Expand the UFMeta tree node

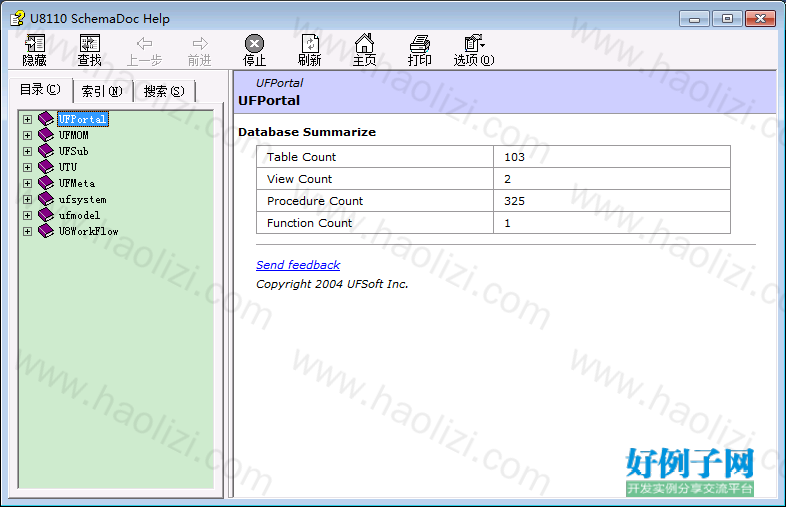[x=28, y=184]
